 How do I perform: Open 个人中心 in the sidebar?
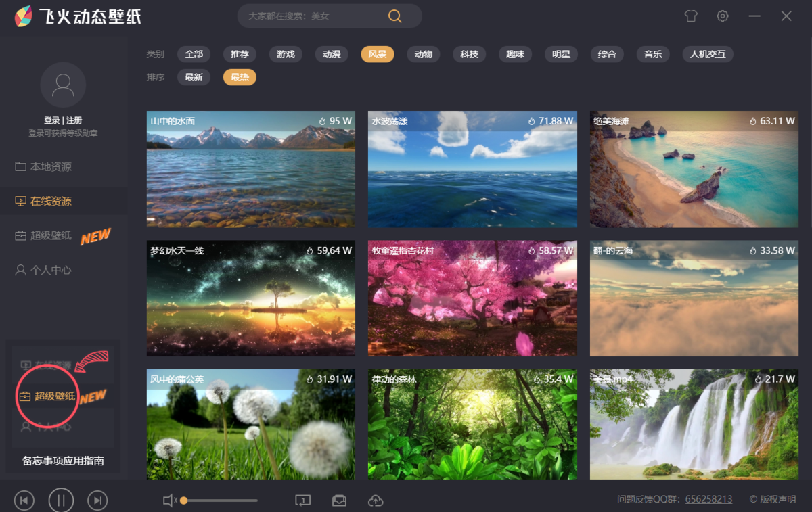pyautogui.click(x=43, y=271)
